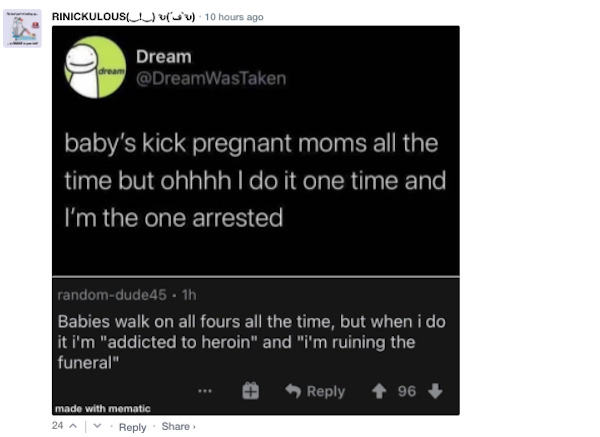The height and width of the screenshot is (437, 600).
Task: Click the 96 upvote count
Action: tap(408, 391)
